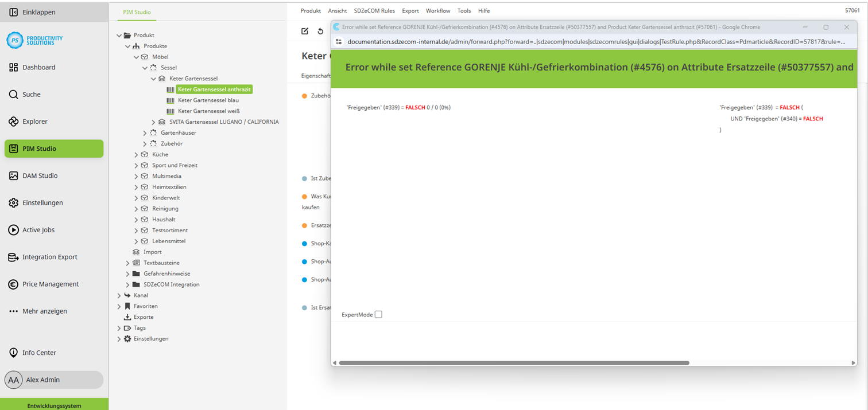Click the edit pencil toolbar icon
Screen dimensions: 868x410
pyautogui.click(x=305, y=31)
